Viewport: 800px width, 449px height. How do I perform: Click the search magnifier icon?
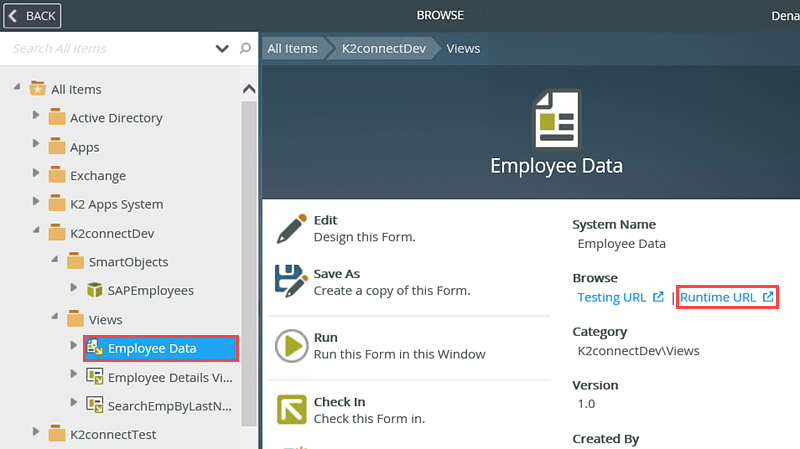[245, 48]
